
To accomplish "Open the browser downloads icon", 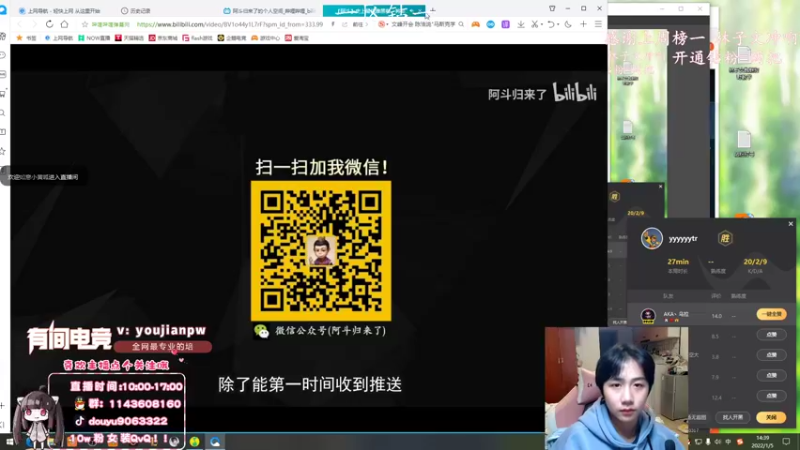I will [x=520, y=24].
